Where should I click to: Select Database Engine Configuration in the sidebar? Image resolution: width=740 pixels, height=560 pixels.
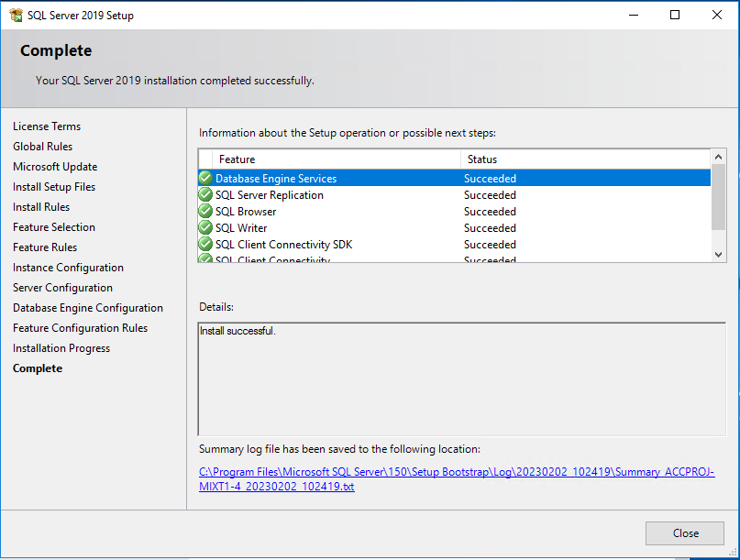(87, 307)
